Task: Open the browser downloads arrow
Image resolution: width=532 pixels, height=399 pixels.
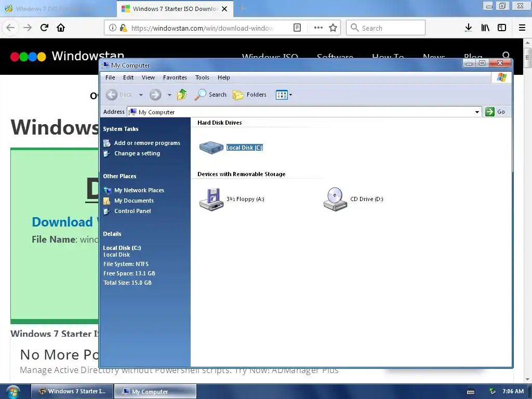Action: coord(468,28)
